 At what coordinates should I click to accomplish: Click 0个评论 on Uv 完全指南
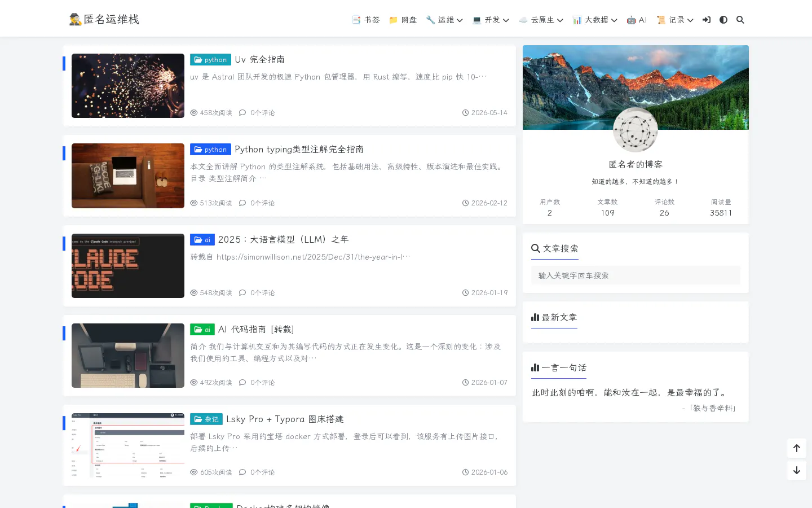pos(257,113)
